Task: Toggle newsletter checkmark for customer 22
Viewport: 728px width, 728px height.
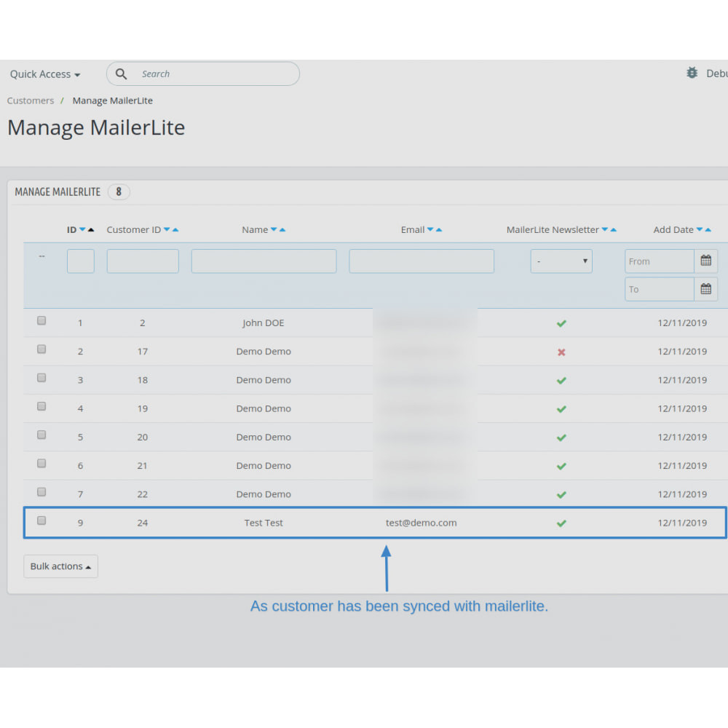Action: tap(561, 494)
